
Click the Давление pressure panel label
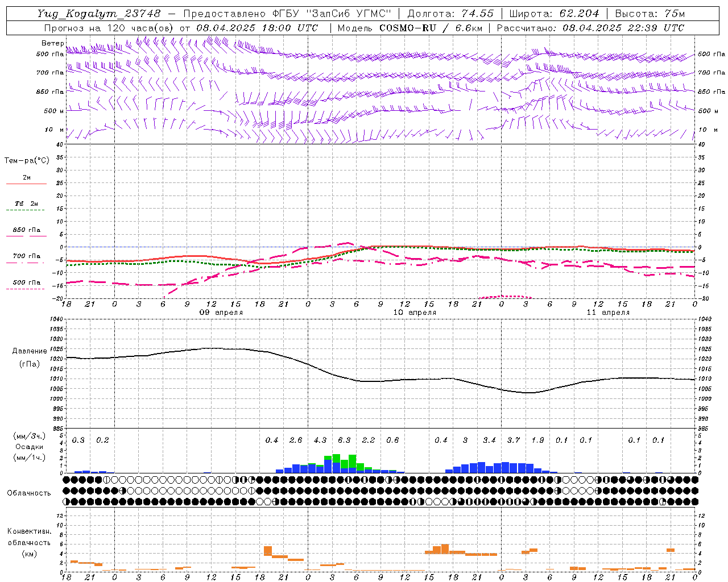pos(30,351)
